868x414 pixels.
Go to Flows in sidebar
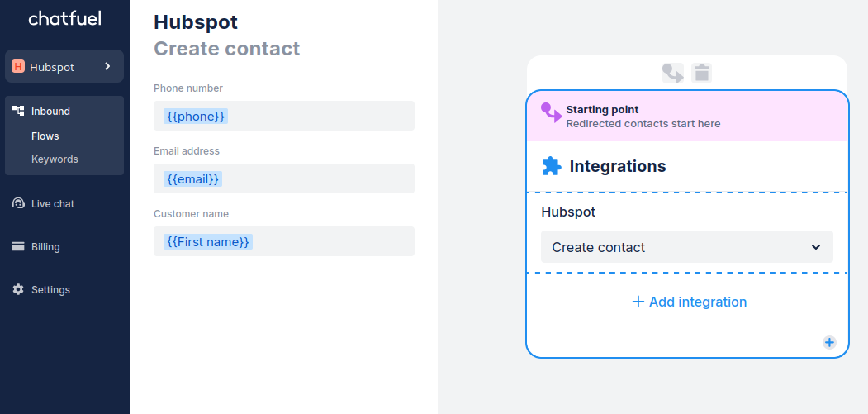coord(45,136)
